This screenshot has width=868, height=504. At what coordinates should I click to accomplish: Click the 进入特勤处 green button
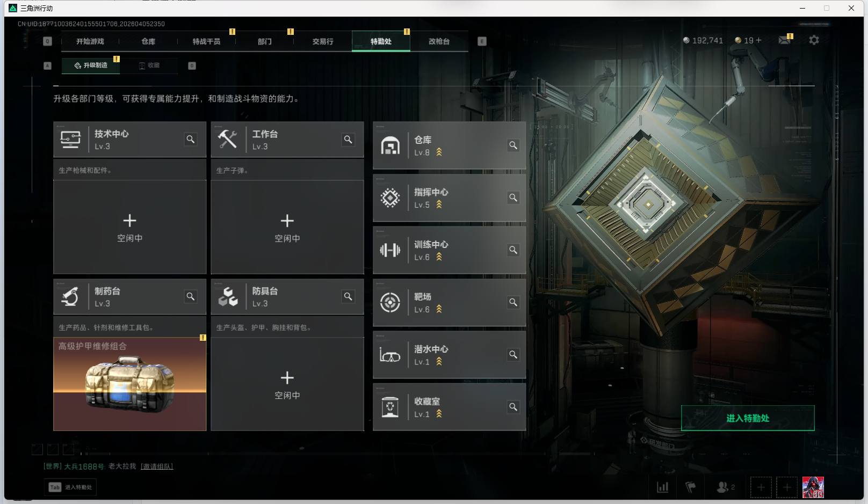tap(748, 418)
